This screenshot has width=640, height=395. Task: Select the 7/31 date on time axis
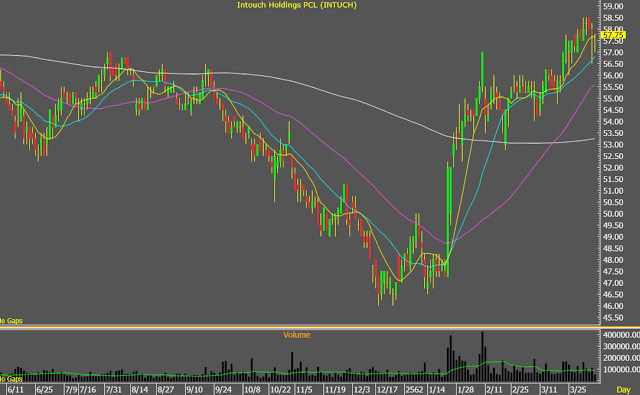tap(113, 390)
